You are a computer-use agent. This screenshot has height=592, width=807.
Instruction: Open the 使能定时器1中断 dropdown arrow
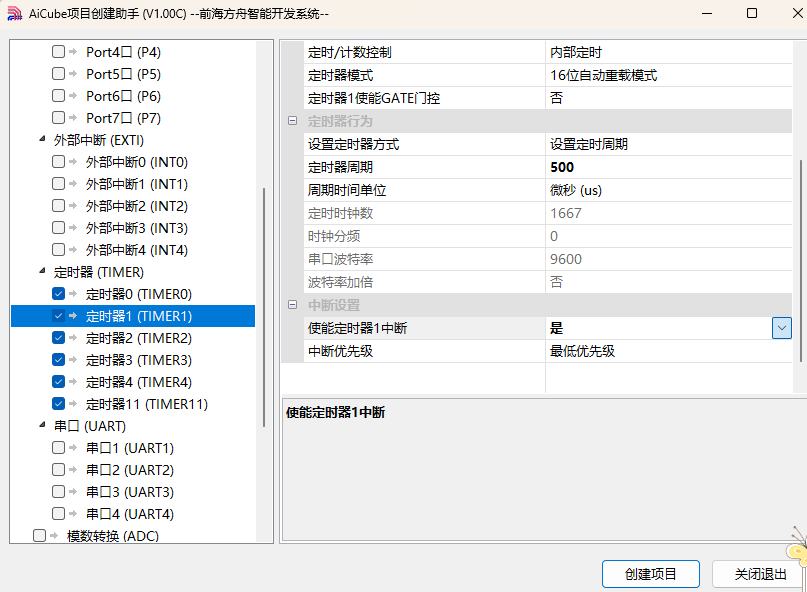point(781,328)
